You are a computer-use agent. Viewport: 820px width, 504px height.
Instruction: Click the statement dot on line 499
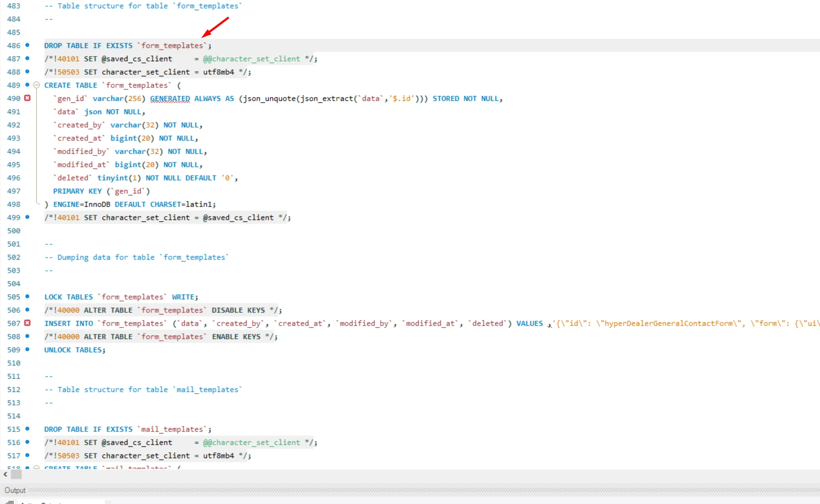pos(27,217)
